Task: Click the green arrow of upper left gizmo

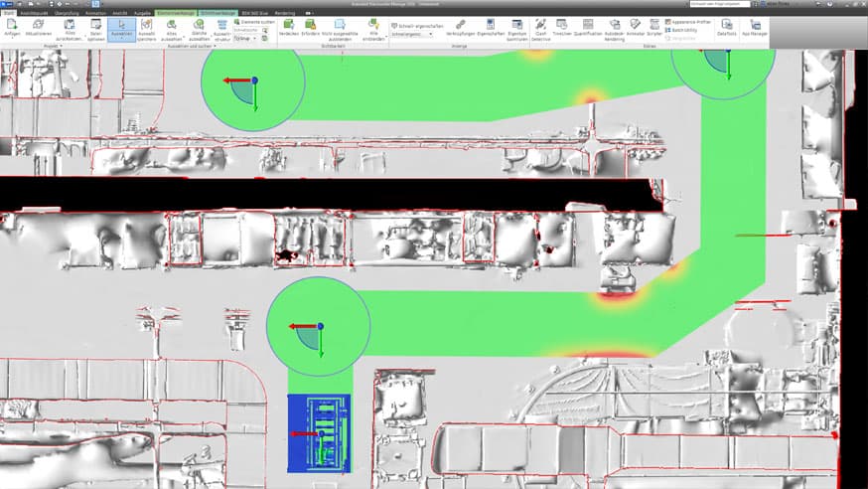Action: click(255, 97)
